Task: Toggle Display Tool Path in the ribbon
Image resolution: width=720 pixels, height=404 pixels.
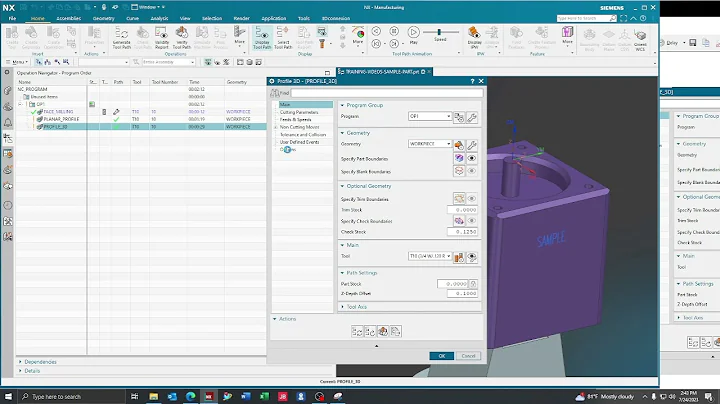Action: click(x=262, y=38)
